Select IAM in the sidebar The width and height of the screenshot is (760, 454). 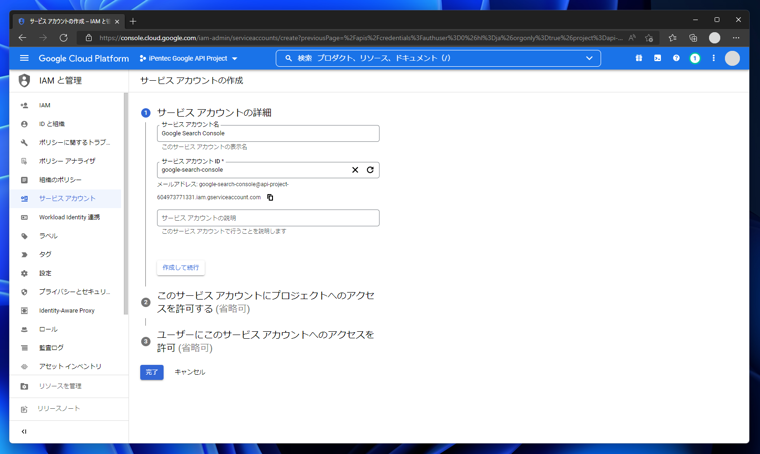coord(66,105)
